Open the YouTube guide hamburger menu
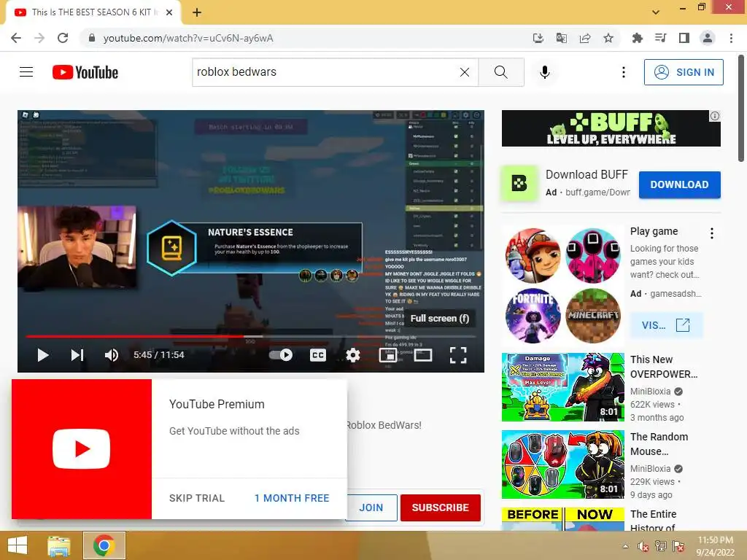This screenshot has height=560, width=747. (26, 72)
